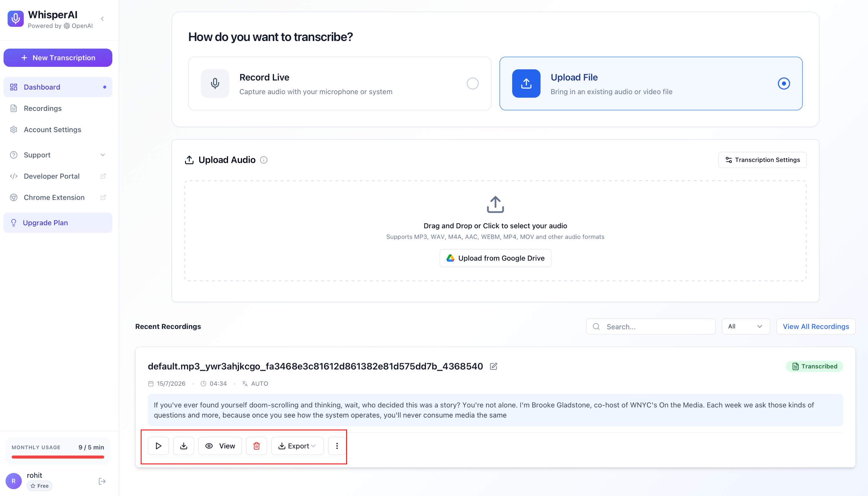Image resolution: width=868 pixels, height=496 pixels.
Task: Start a New Transcription
Action: [x=58, y=58]
